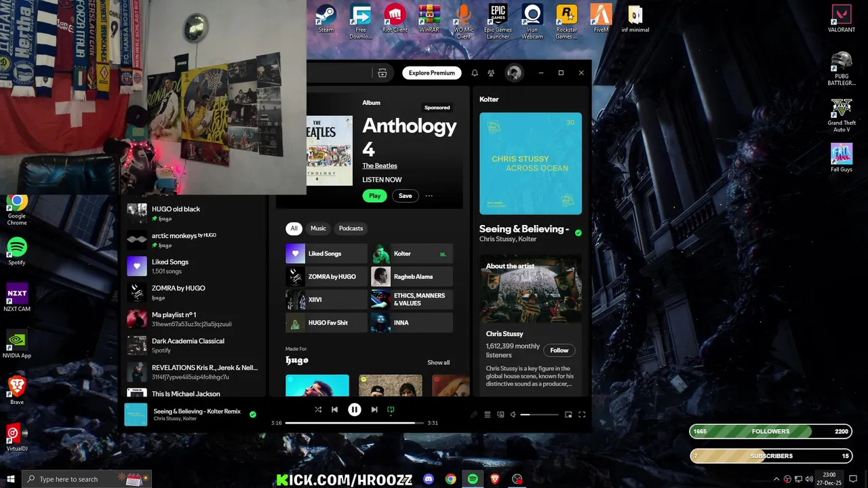Toggle shuffle in the Spotify player
Image resolution: width=868 pixels, height=488 pixels.
[318, 409]
